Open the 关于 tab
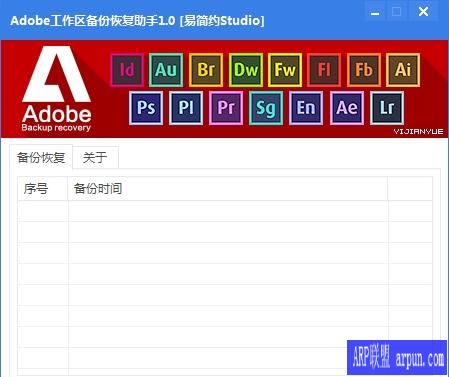This screenshot has height=377, width=449. tap(95, 157)
